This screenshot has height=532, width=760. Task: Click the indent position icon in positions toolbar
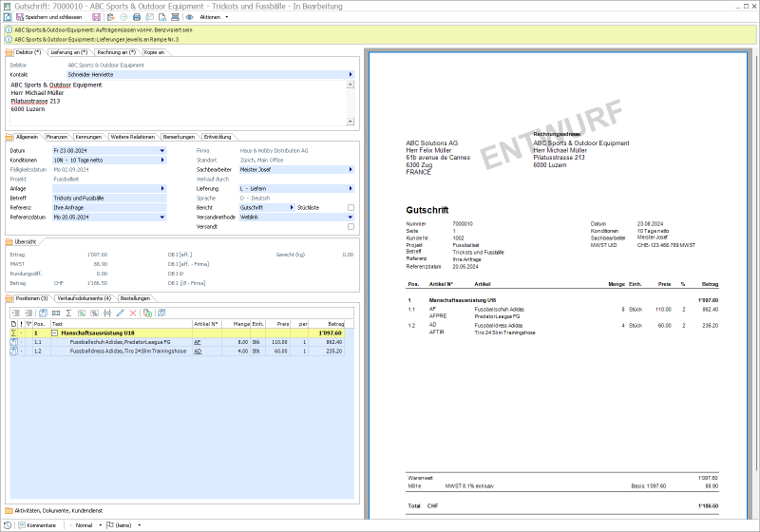coord(28,313)
